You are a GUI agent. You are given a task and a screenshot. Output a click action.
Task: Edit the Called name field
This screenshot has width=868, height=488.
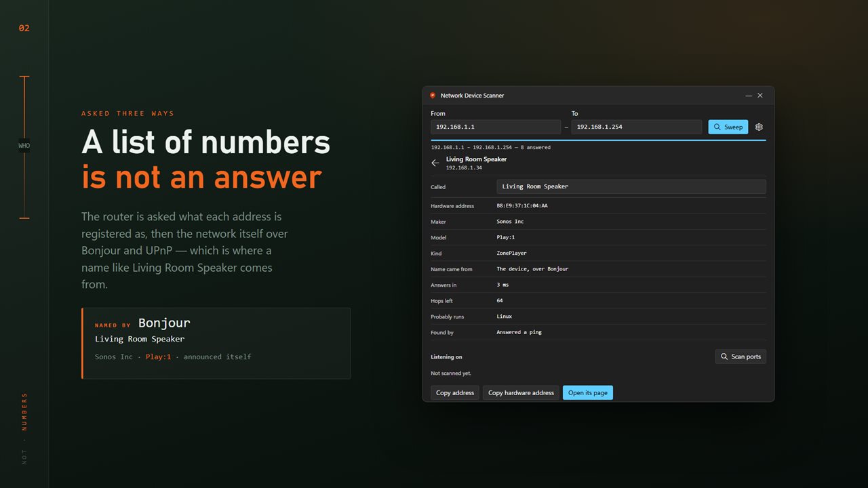631,186
